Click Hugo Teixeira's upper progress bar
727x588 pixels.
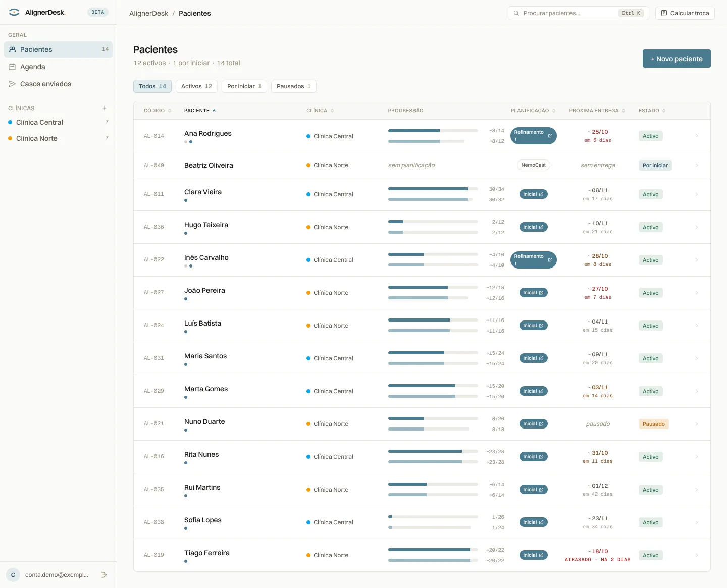pyautogui.click(x=433, y=222)
